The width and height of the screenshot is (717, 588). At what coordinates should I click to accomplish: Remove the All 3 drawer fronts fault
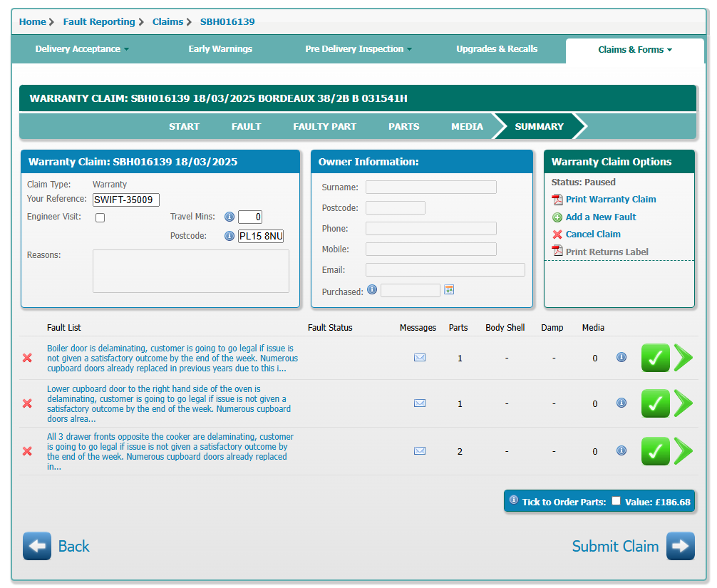(28, 451)
